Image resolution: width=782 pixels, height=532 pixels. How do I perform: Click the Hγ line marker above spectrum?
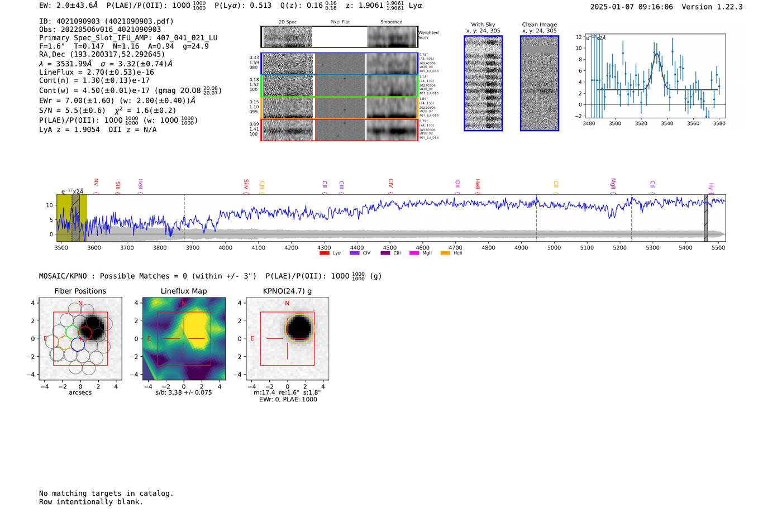tap(711, 187)
